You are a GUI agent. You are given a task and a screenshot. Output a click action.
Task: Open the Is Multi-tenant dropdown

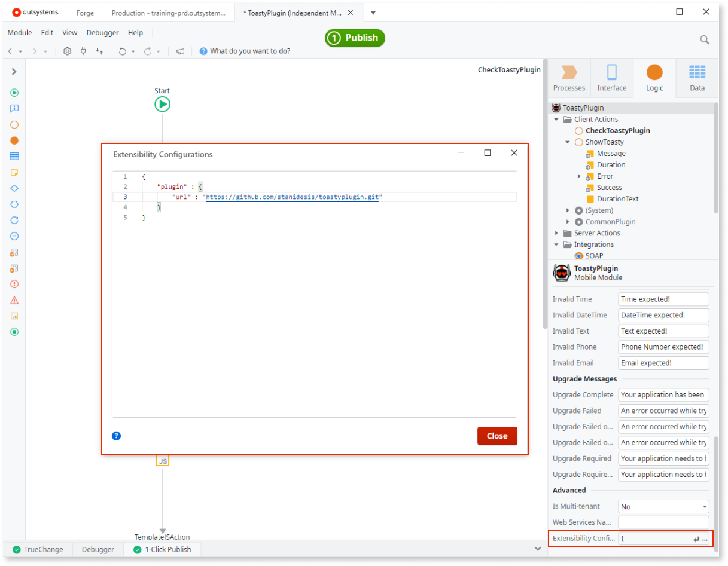pyautogui.click(x=663, y=507)
